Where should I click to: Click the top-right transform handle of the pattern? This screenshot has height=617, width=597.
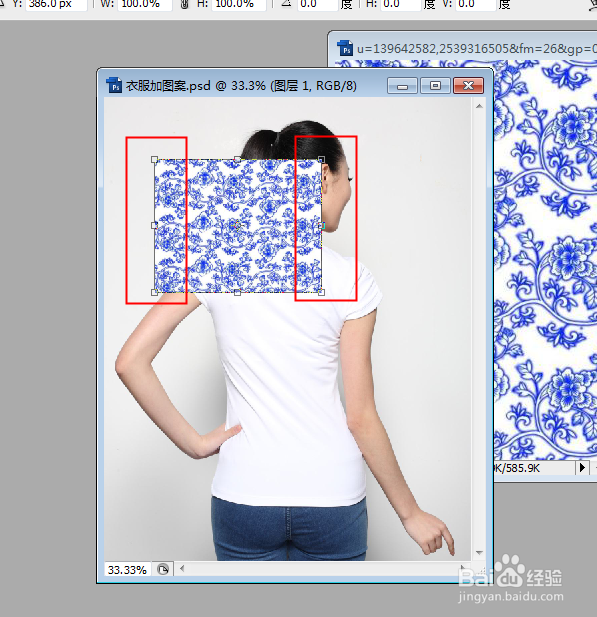pyautogui.click(x=321, y=159)
